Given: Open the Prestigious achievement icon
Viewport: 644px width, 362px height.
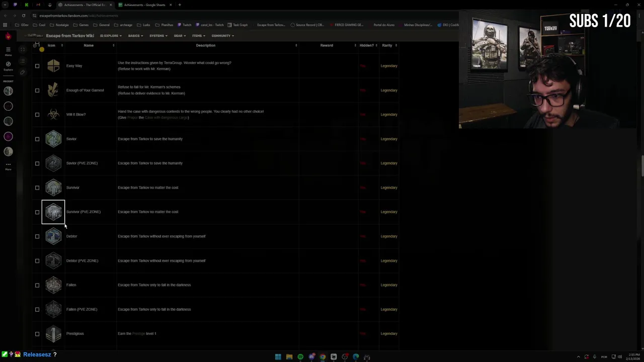Looking at the screenshot, I should (x=53, y=333).
